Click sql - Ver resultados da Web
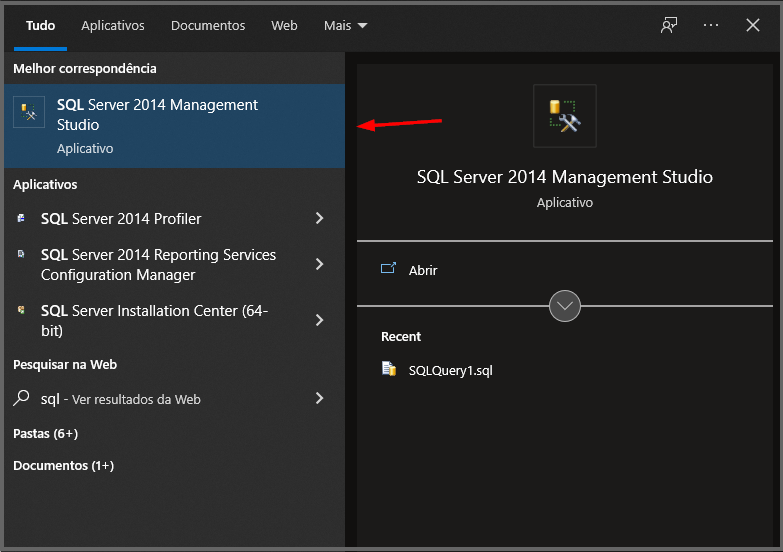Screen dimensions: 783x552 tap(174, 399)
